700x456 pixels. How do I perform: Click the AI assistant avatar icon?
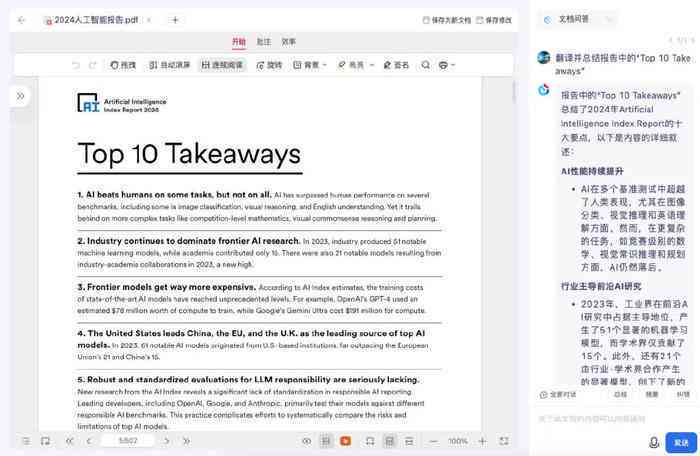[x=544, y=90]
